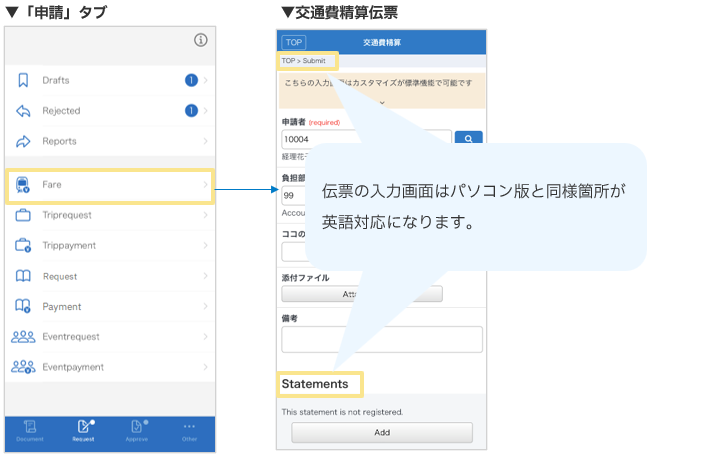Open the Trippayment entry
Screen dimensions: 701x457
coord(110,245)
